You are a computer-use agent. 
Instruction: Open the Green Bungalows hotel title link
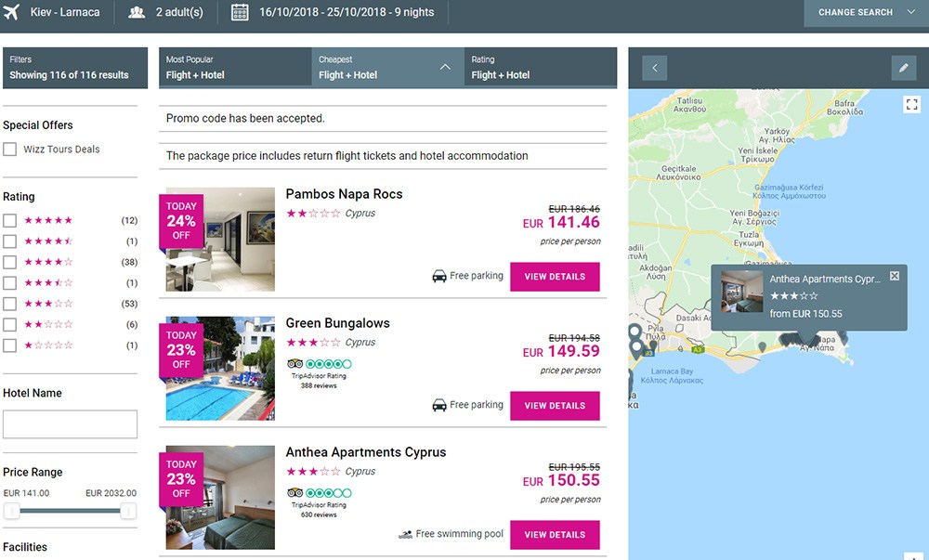(x=337, y=323)
